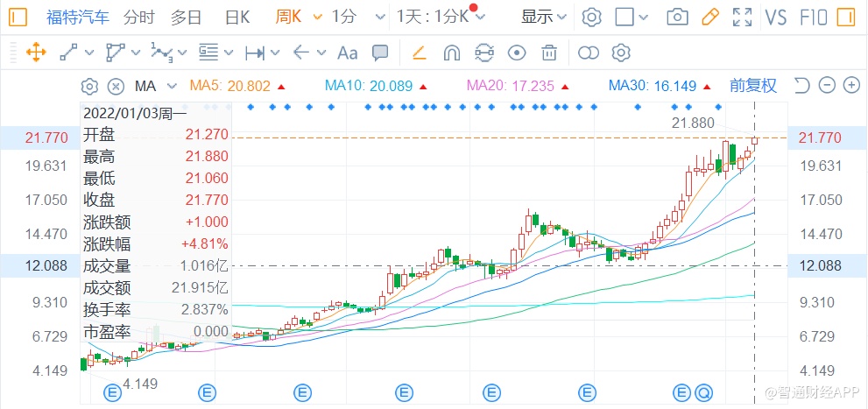
Task: Click the link-sync drawings icon
Action: click(x=484, y=53)
